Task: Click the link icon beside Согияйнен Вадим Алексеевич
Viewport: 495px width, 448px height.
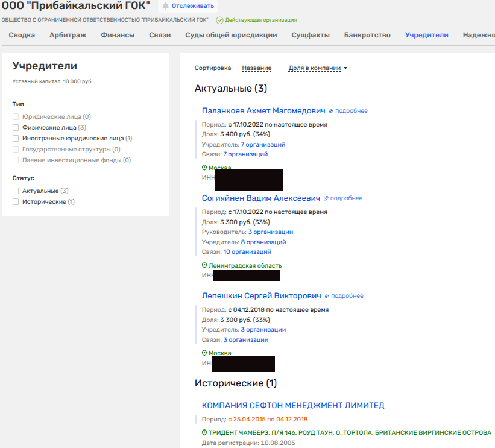Action: [326, 198]
